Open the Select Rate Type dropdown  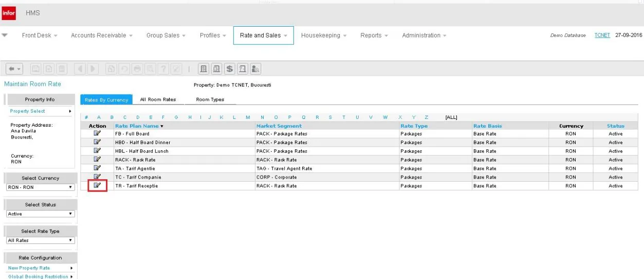pyautogui.click(x=41, y=240)
